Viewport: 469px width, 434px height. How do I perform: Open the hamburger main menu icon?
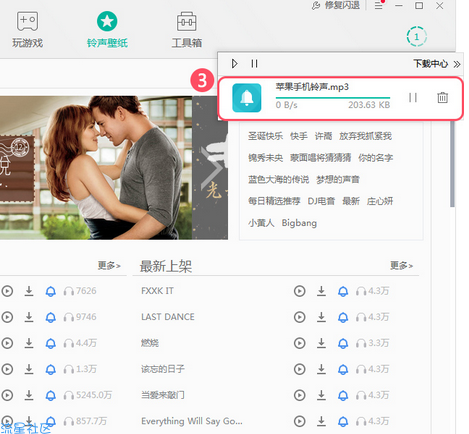coord(378,5)
